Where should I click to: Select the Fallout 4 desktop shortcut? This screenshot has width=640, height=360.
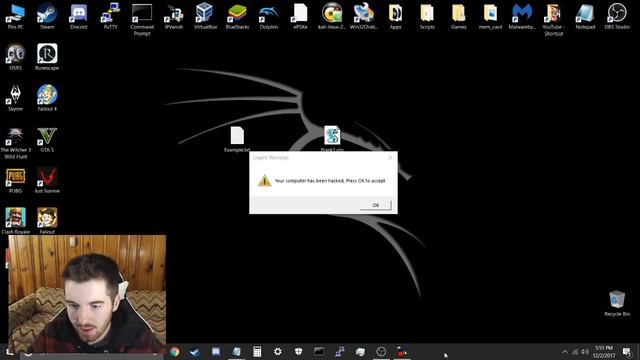pyautogui.click(x=47, y=98)
